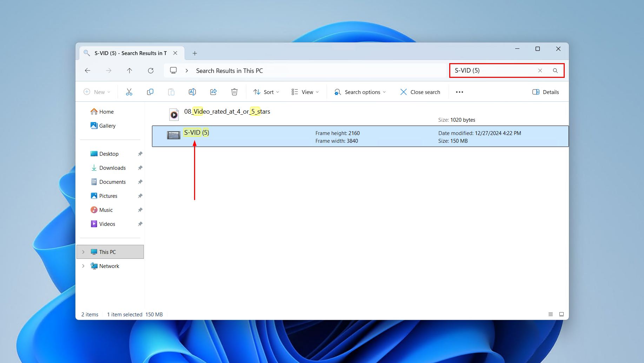Click the magnifier search button

click(555, 70)
